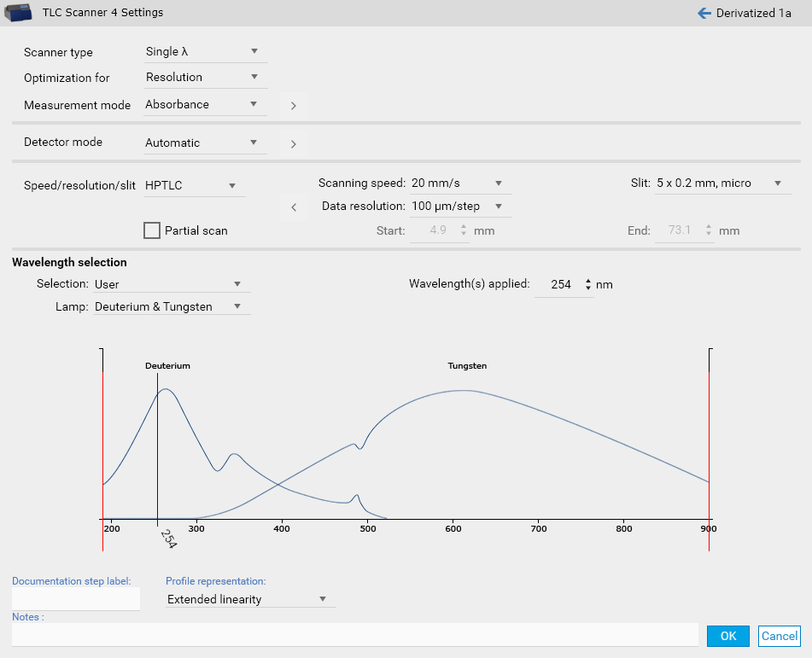Change the Scanning speed dropdown
The height and width of the screenshot is (658, 812).
(x=459, y=183)
